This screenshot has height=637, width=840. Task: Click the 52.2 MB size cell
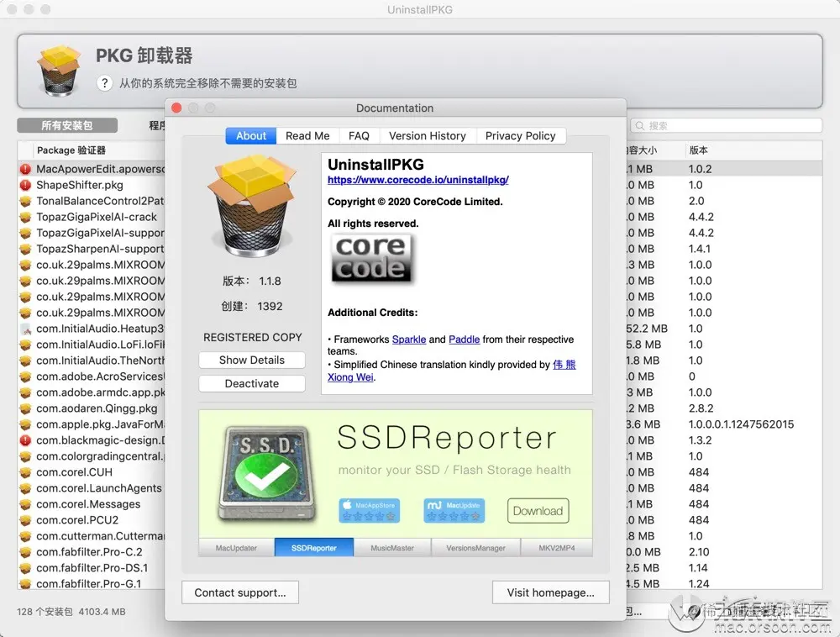click(x=647, y=329)
